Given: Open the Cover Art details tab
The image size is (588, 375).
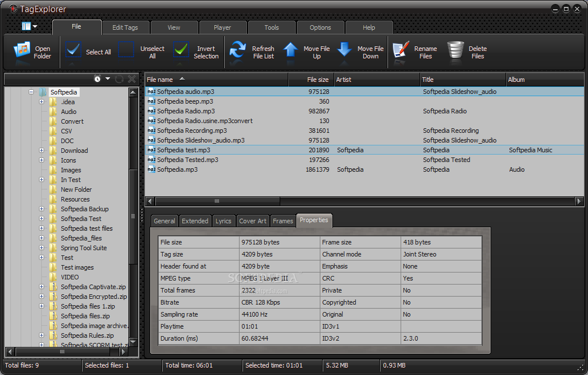Looking at the screenshot, I should (x=253, y=221).
